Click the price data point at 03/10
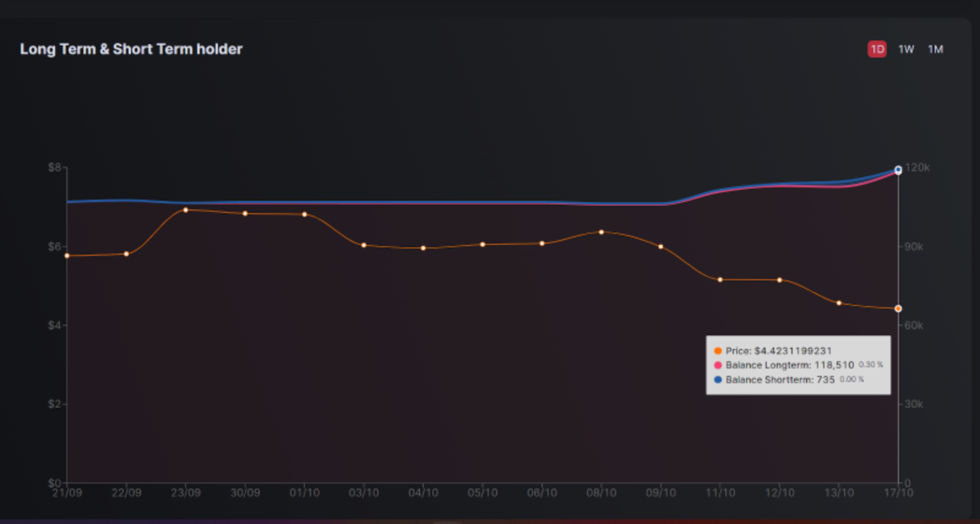The height and width of the screenshot is (524, 980). 364,245
